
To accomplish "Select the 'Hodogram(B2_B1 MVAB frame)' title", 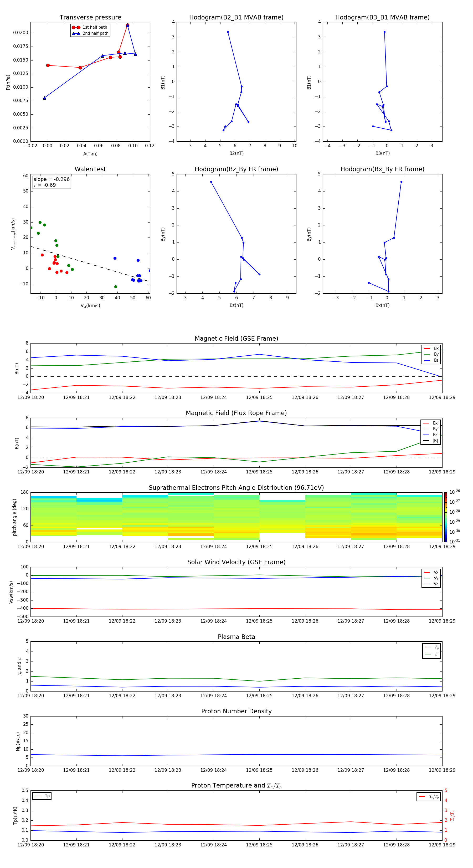I will point(236,18).
